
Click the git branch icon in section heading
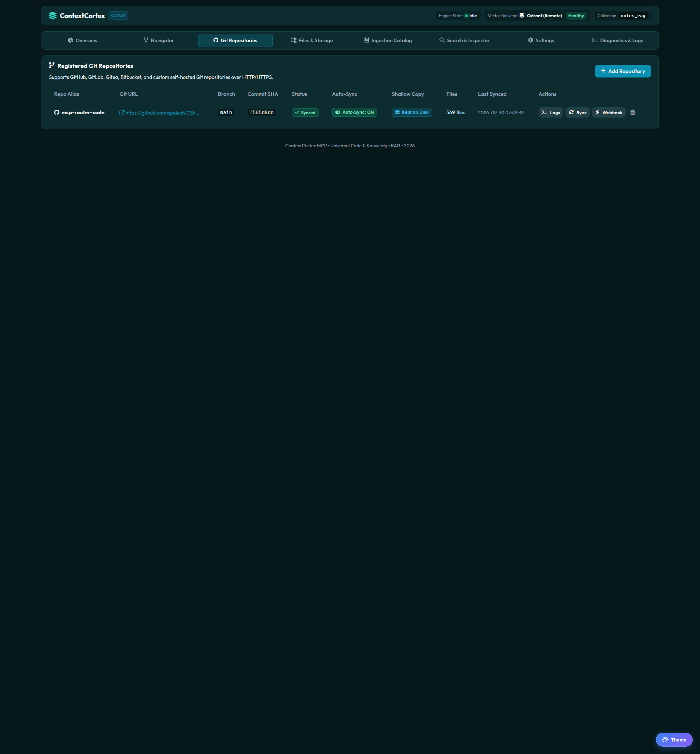pyautogui.click(x=52, y=65)
